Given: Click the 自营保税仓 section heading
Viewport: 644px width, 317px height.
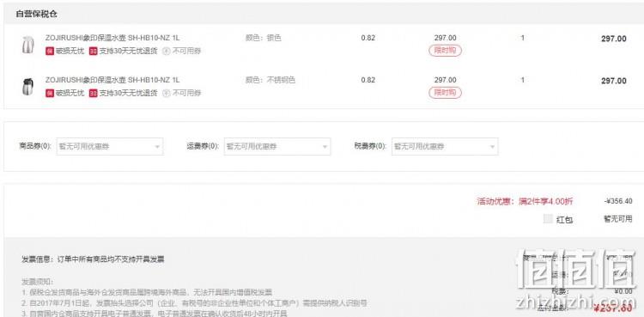Looking at the screenshot, I should pos(37,14).
